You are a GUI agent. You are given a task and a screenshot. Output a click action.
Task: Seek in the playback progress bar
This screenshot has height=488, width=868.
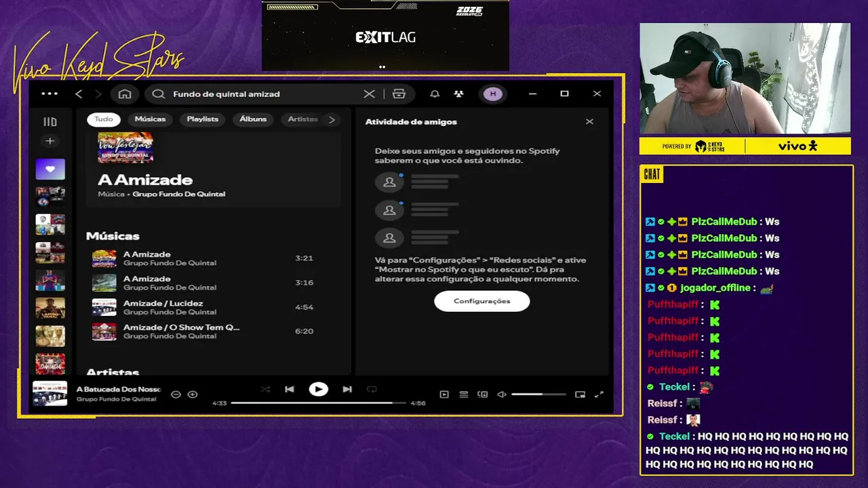click(x=319, y=403)
